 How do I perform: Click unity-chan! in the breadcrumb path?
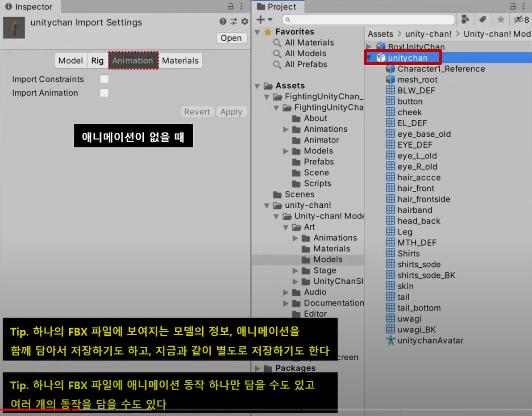[x=428, y=34]
